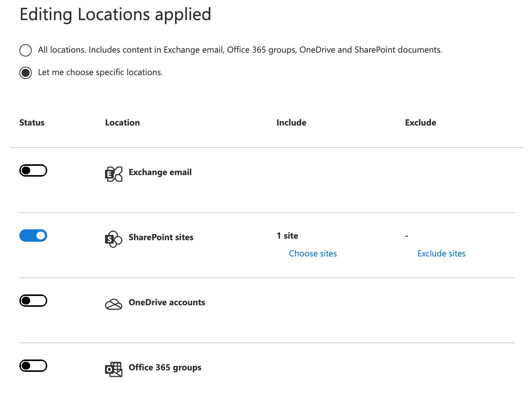Click the '1 site' include count

pos(287,236)
